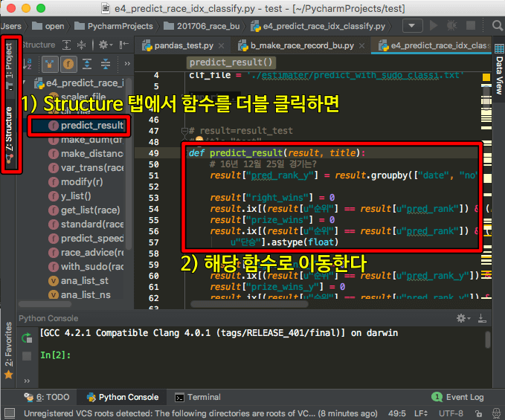Open Structure panel gear settings
The height and width of the screenshot is (420, 505).
coord(105,45)
